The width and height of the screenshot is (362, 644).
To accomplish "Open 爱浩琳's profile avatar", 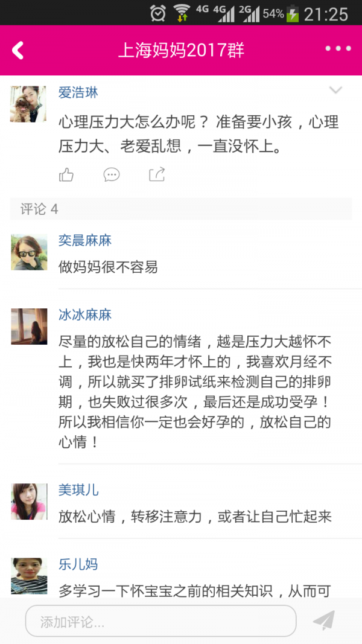I will pos(28,104).
